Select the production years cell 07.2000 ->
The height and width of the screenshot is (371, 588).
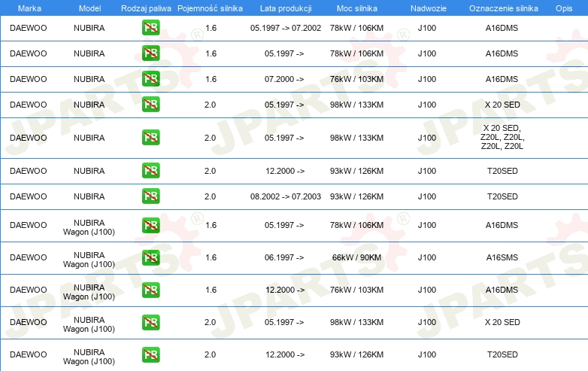point(284,79)
